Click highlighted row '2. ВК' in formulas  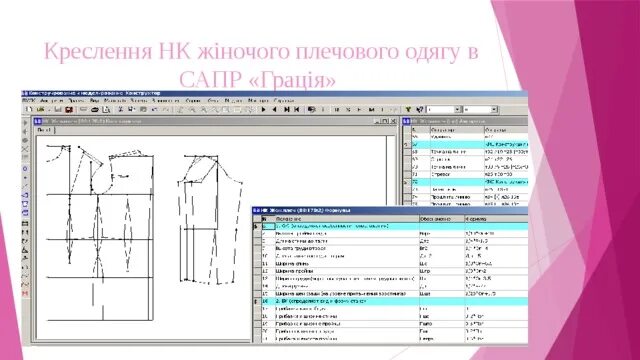pyautogui.click(x=394, y=301)
